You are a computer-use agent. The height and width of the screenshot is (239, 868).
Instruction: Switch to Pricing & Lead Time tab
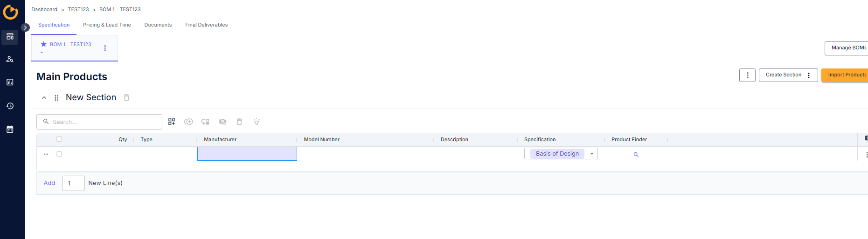(x=107, y=25)
